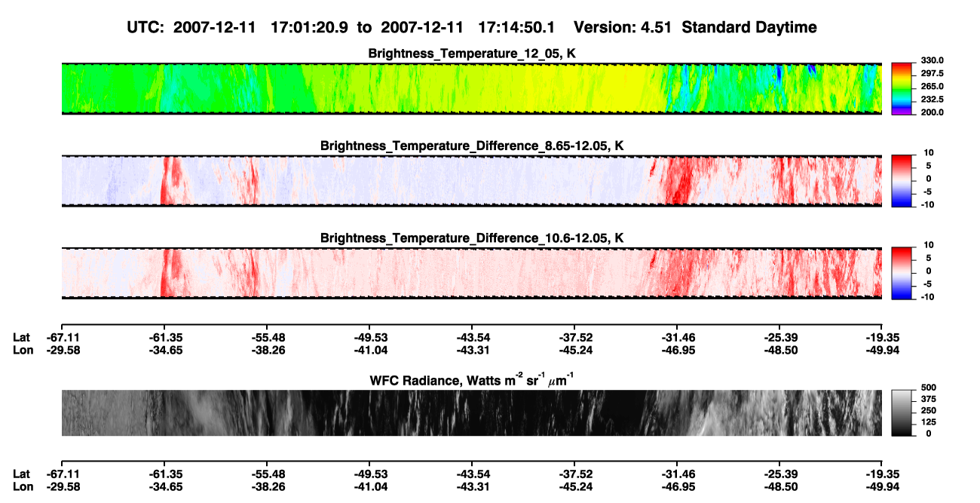Image resolution: width=980 pixels, height=503 pixels.
Task: Click longitude -45.24 on the axis above WFC panel
Action: 574,349
